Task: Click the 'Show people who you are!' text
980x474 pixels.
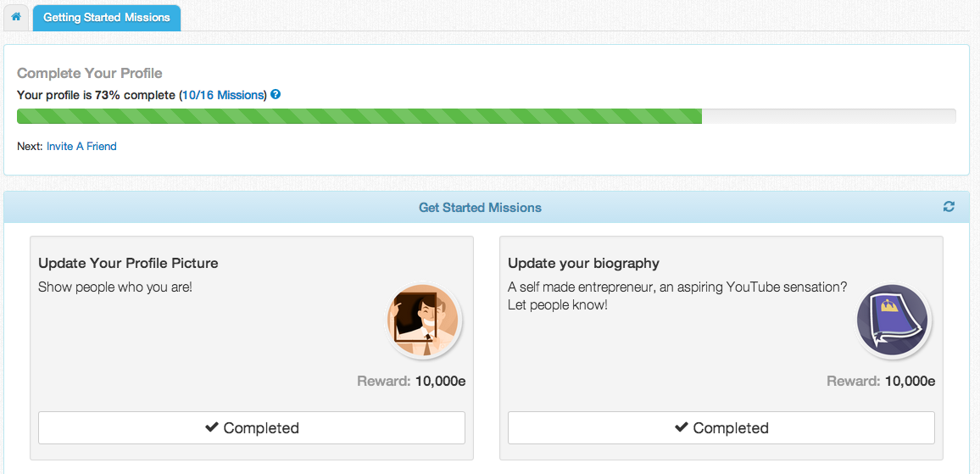Action: [115, 287]
